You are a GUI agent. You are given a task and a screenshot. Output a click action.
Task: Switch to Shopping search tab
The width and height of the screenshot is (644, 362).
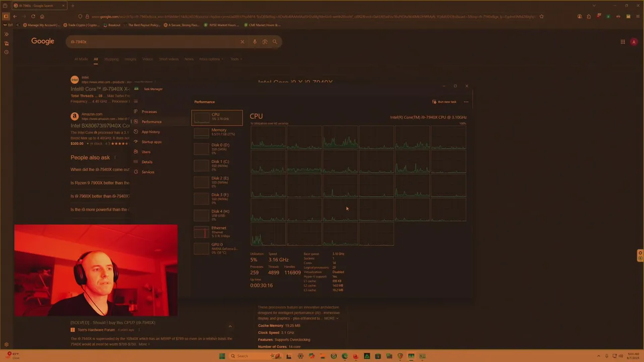click(111, 59)
